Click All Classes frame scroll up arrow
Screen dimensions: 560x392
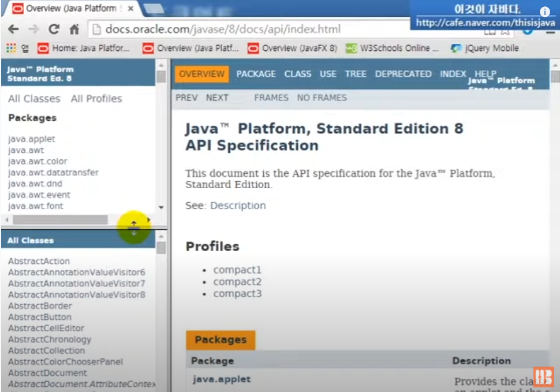click(x=161, y=236)
